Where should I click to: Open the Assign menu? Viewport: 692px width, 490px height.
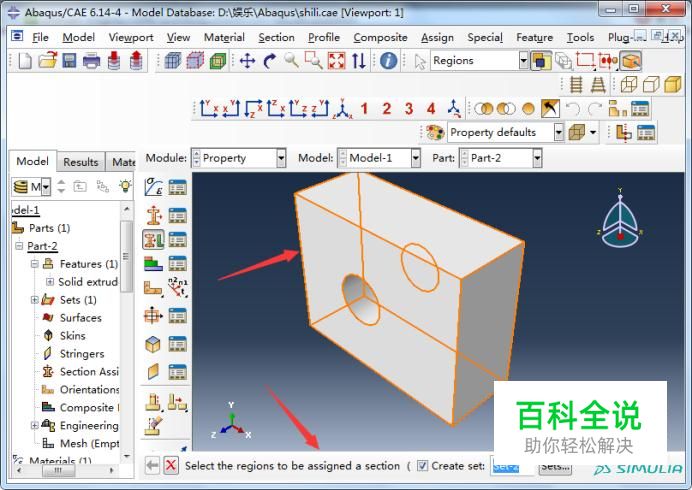[x=437, y=38]
